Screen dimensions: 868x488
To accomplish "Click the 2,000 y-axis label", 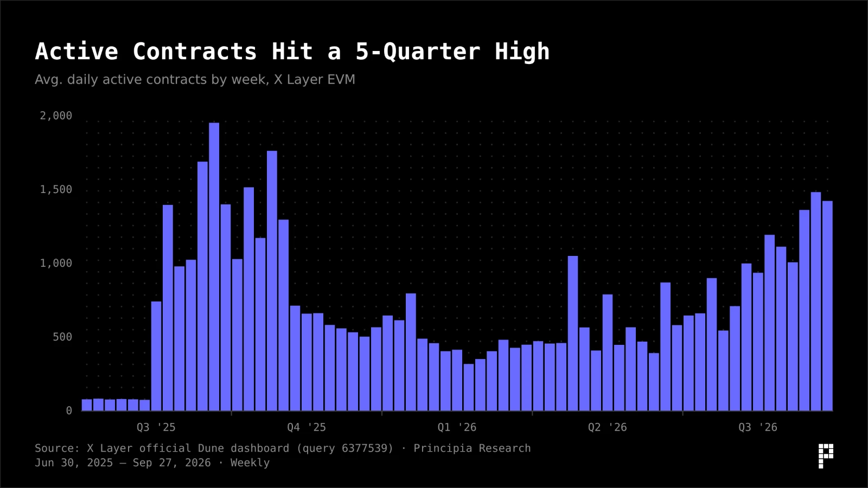I will 56,115.
